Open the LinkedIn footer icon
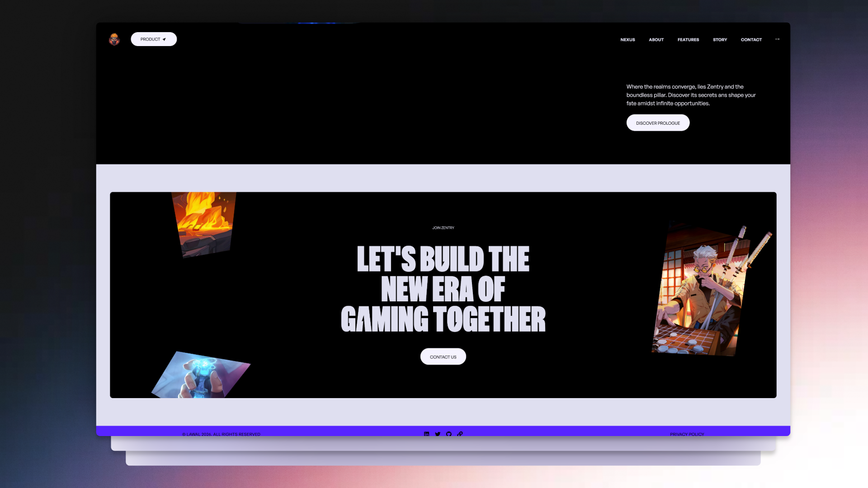 426,434
